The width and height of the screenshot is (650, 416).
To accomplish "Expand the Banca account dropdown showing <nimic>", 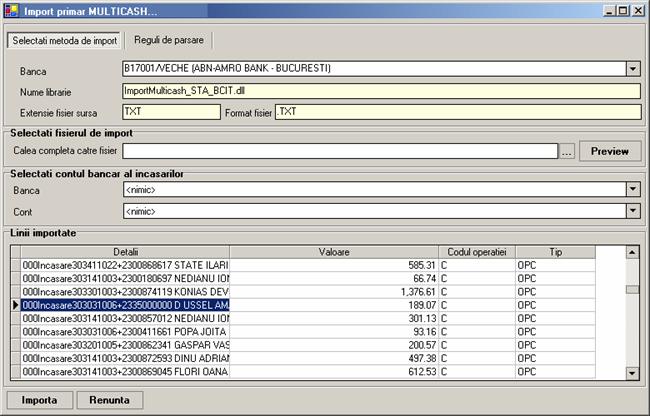I will click(x=632, y=189).
